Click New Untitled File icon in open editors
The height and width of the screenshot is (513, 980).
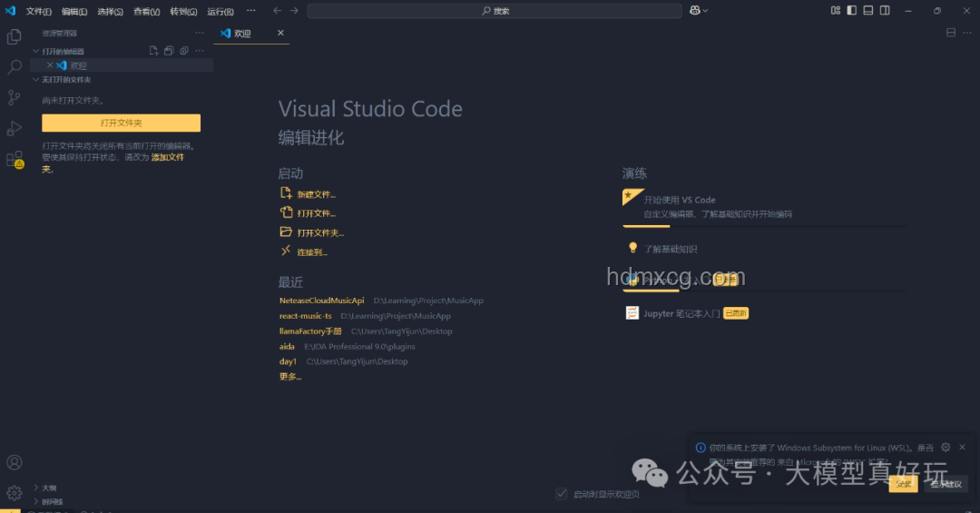[153, 51]
